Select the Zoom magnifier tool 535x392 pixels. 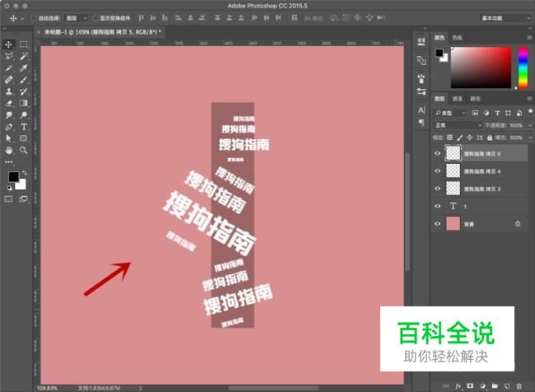(x=24, y=150)
